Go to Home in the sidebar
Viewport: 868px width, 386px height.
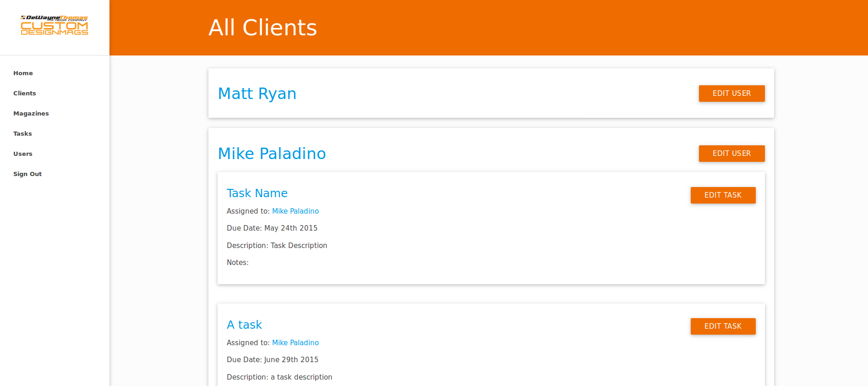click(23, 73)
